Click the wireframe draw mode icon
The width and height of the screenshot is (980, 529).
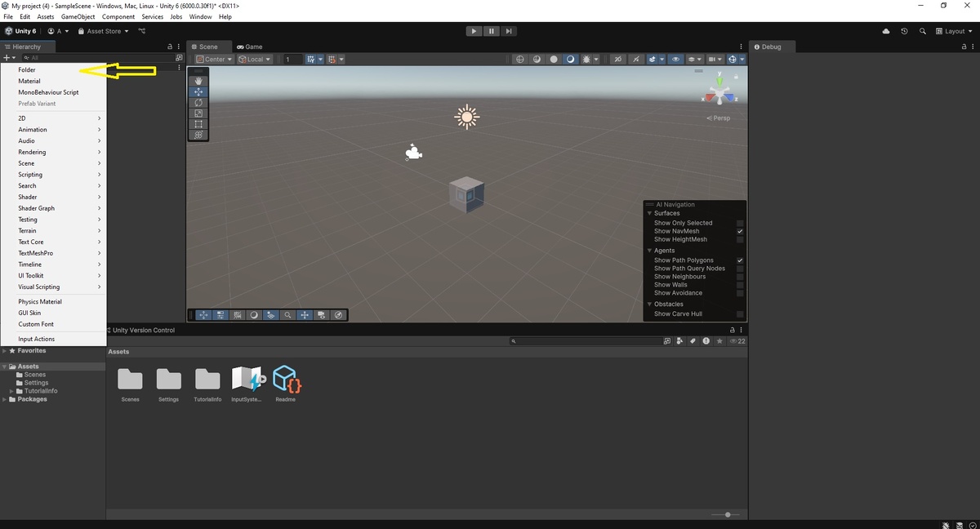click(x=519, y=59)
